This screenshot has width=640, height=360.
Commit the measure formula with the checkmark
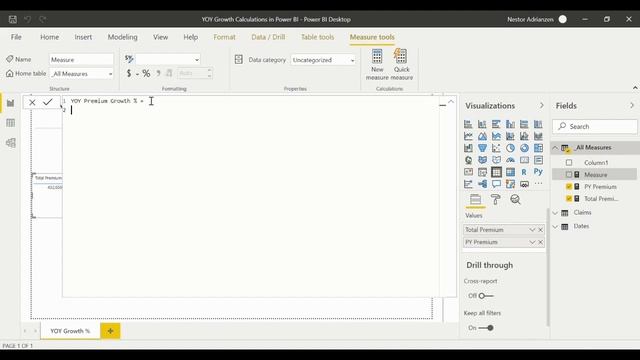coord(48,102)
